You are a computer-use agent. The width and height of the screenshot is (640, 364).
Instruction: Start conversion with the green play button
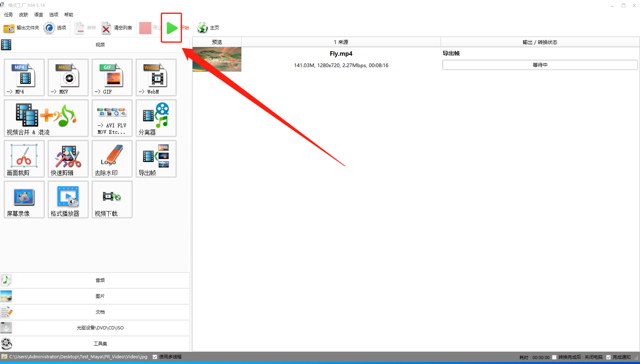[172, 28]
